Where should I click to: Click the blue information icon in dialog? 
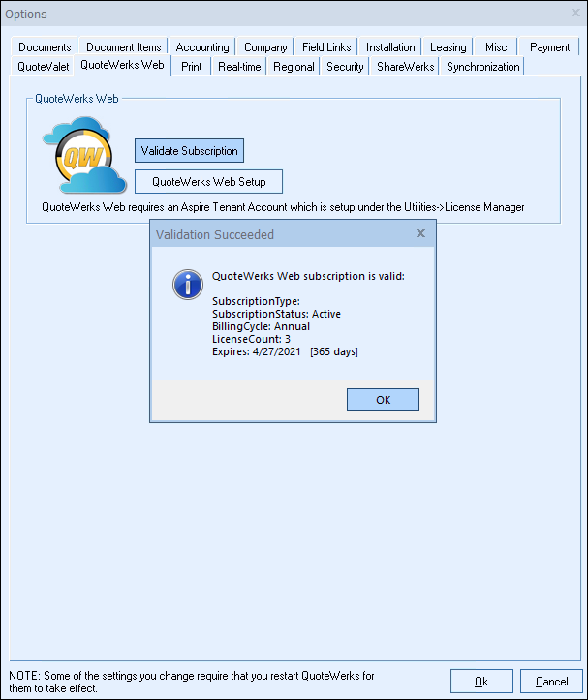click(186, 285)
